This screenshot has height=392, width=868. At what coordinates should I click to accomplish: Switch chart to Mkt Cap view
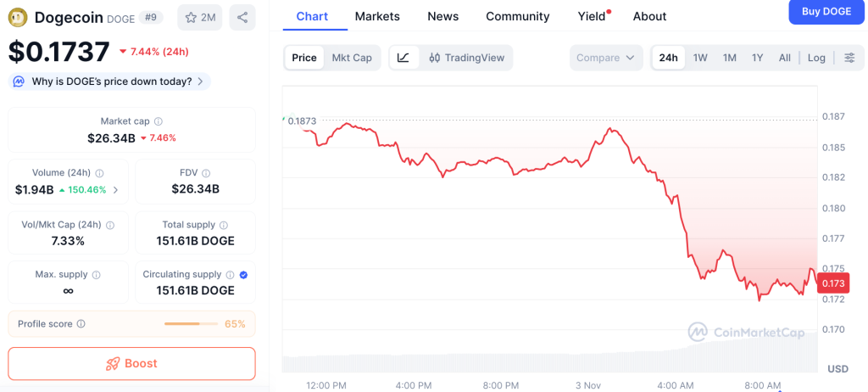click(352, 58)
